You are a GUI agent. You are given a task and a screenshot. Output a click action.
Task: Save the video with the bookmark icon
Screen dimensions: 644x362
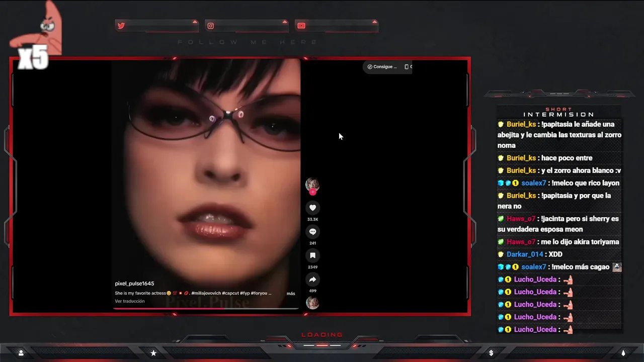pos(312,255)
